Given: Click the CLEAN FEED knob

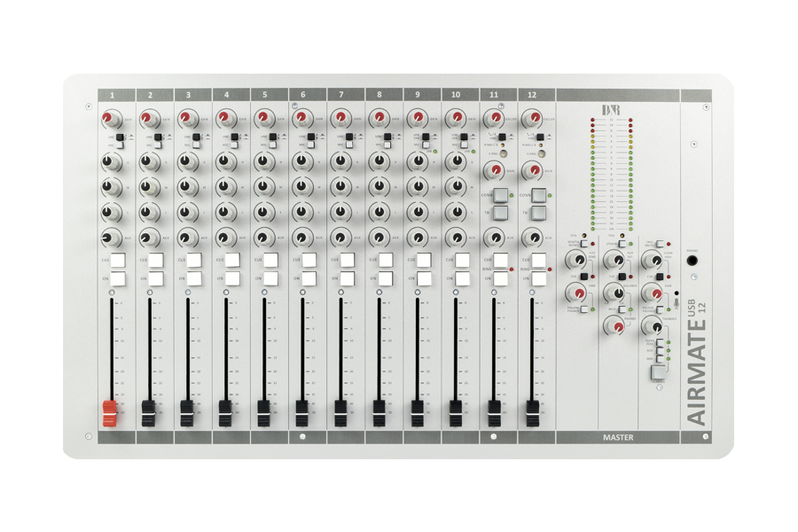Looking at the screenshot, I should coord(654,260).
